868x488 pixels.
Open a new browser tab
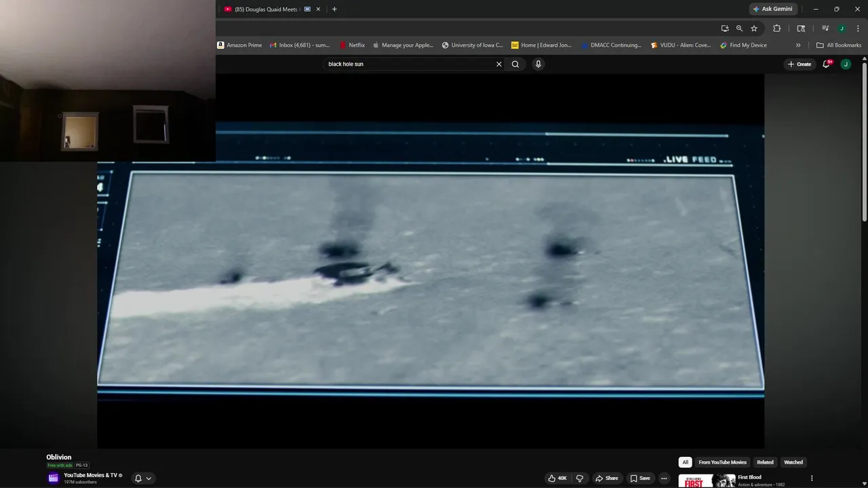point(334,9)
